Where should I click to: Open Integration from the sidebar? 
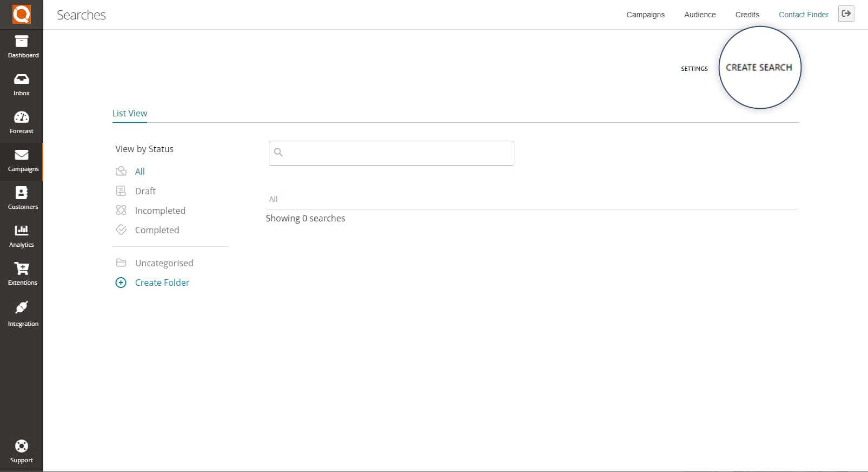[x=22, y=314]
